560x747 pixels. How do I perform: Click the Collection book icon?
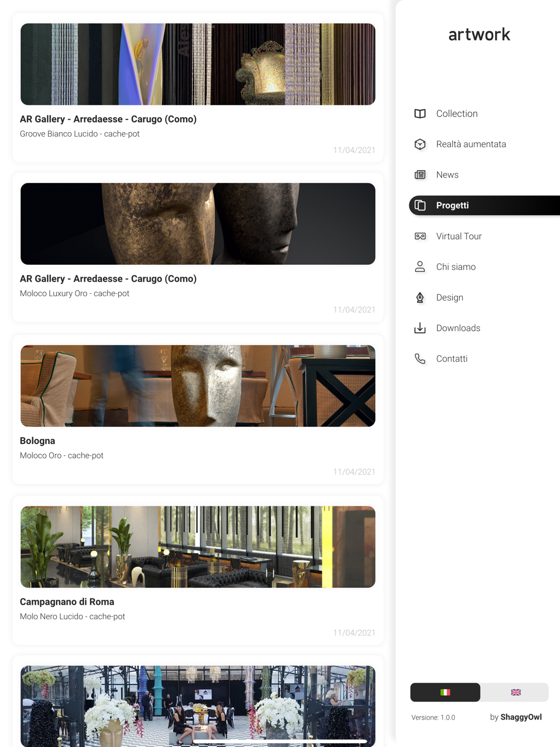pos(420,114)
